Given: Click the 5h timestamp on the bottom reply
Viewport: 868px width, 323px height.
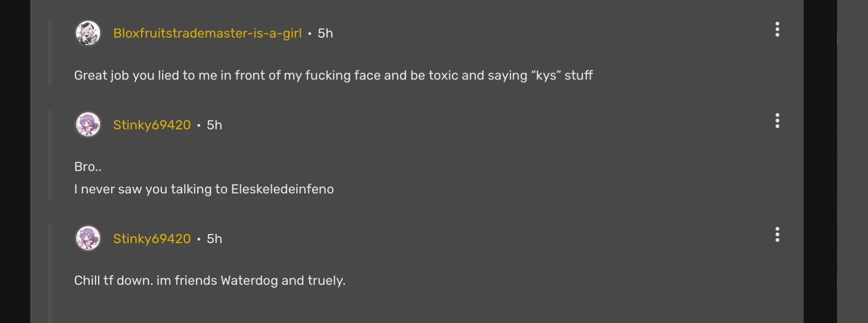Looking at the screenshot, I should [214, 239].
